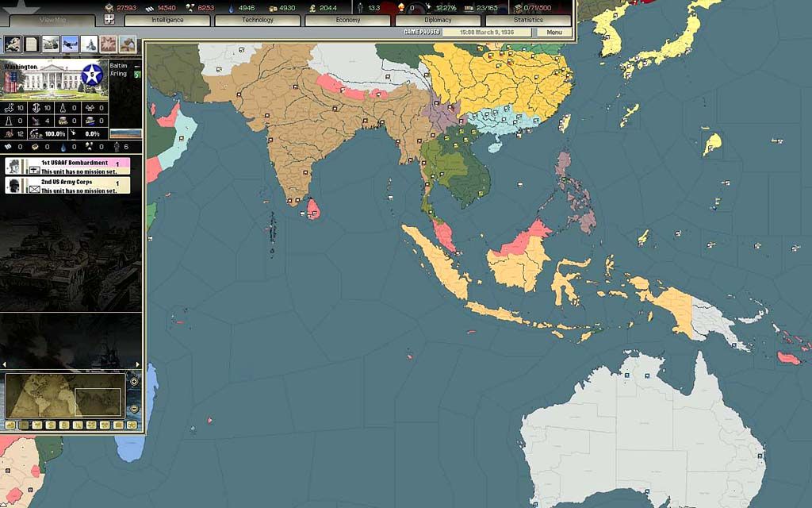Open the Technology tab

pyautogui.click(x=258, y=20)
